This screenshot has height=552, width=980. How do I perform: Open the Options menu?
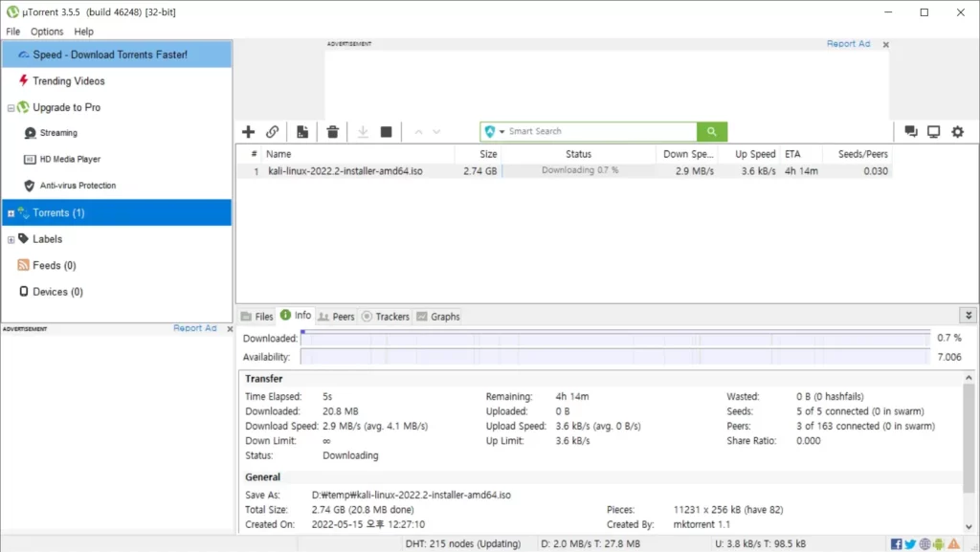click(47, 32)
